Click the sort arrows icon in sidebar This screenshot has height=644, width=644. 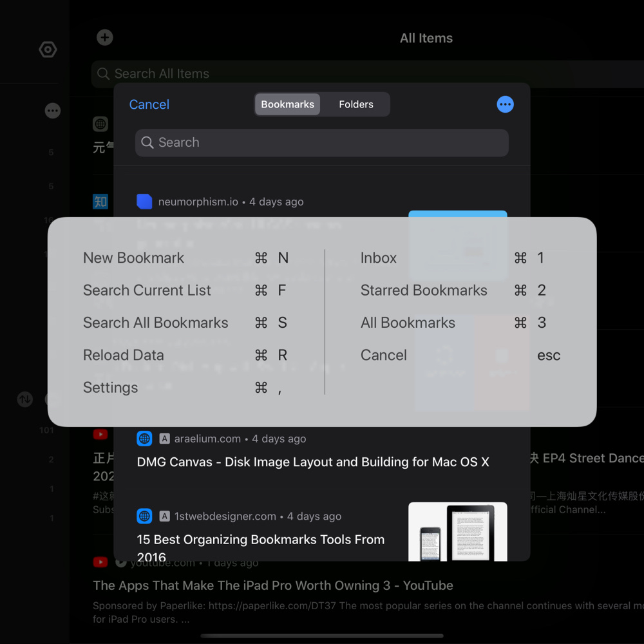[x=24, y=399]
